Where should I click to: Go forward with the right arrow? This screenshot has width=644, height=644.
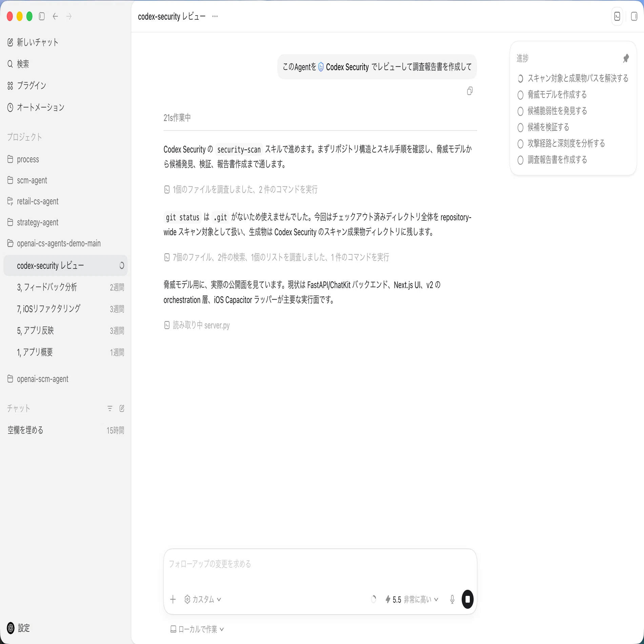pos(69,16)
